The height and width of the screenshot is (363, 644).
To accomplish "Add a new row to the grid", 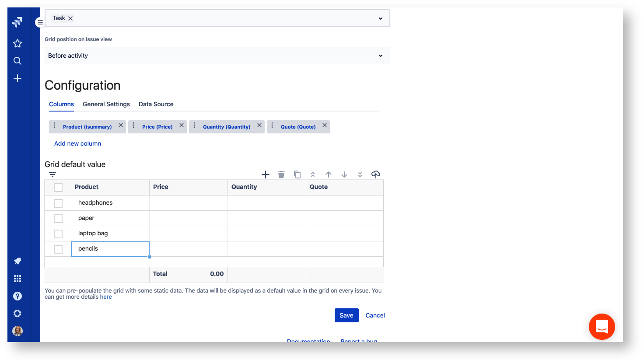I will point(266,174).
